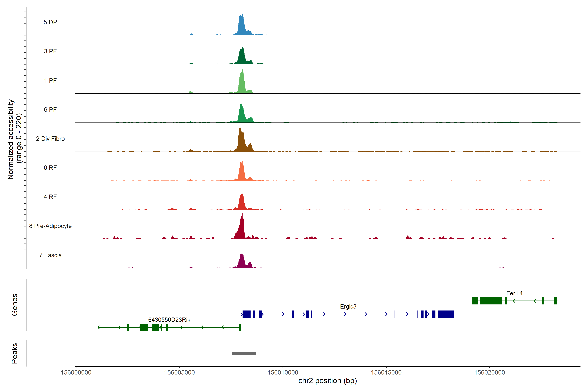Screen dimensions: 588x392
Task: Click the first blue exon of Ergic3
Action: coord(246,314)
